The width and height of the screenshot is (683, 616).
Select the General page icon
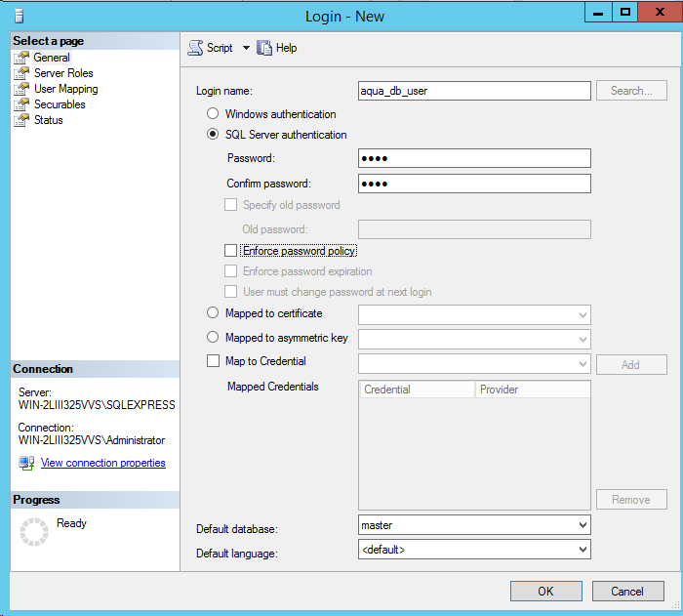22,58
